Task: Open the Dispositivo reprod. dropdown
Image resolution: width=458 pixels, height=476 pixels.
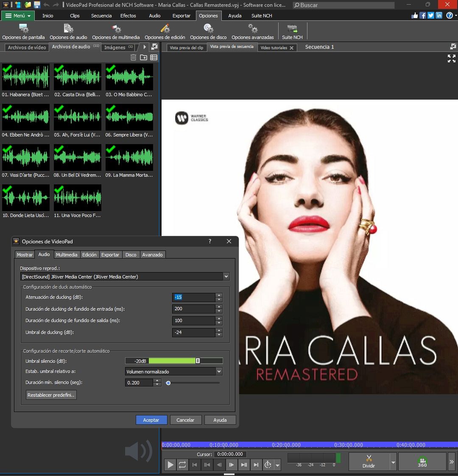Action: (x=226, y=277)
